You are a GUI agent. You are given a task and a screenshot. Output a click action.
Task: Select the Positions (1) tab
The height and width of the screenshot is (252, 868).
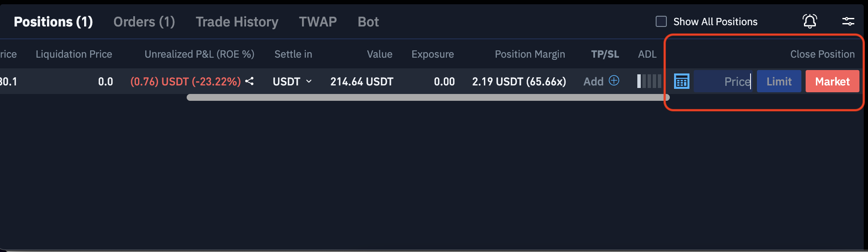point(53,22)
